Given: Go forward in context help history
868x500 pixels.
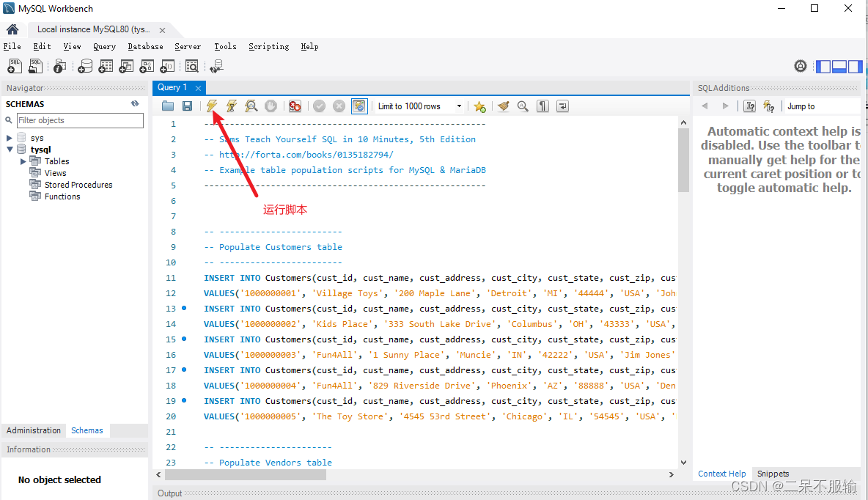Looking at the screenshot, I should click(725, 106).
